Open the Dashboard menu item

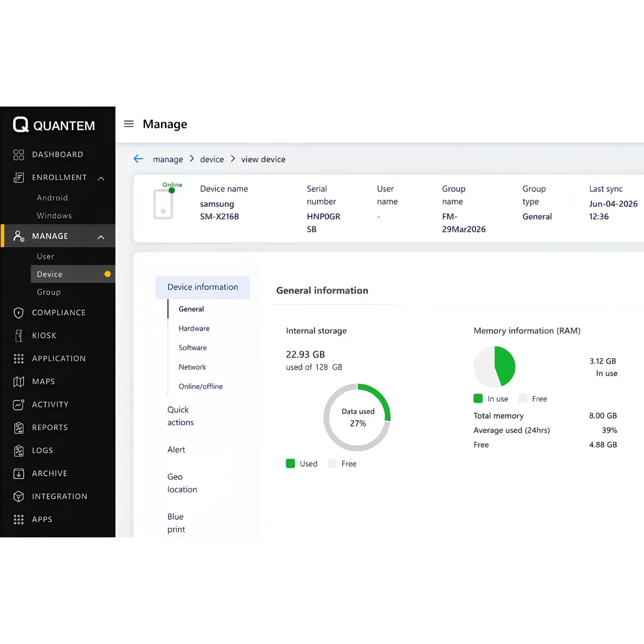57,154
